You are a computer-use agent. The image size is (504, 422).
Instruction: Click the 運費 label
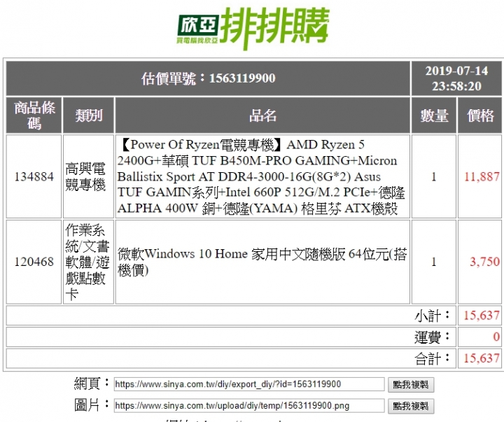click(x=432, y=337)
